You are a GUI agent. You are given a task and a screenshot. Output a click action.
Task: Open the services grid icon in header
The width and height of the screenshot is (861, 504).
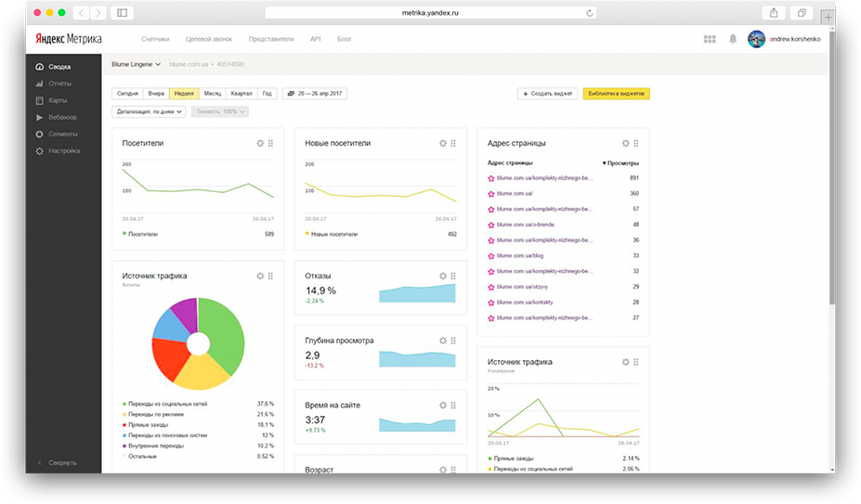(x=710, y=39)
